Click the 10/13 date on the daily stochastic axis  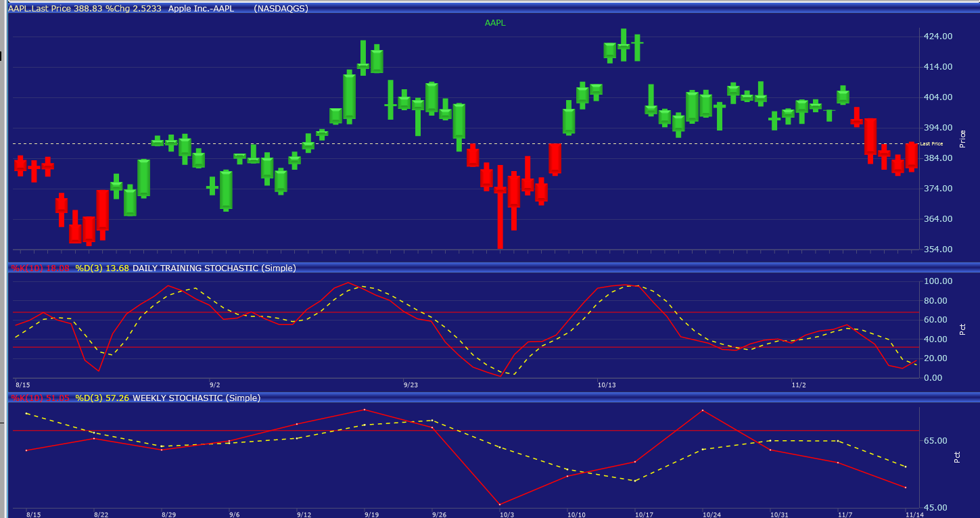tap(607, 385)
